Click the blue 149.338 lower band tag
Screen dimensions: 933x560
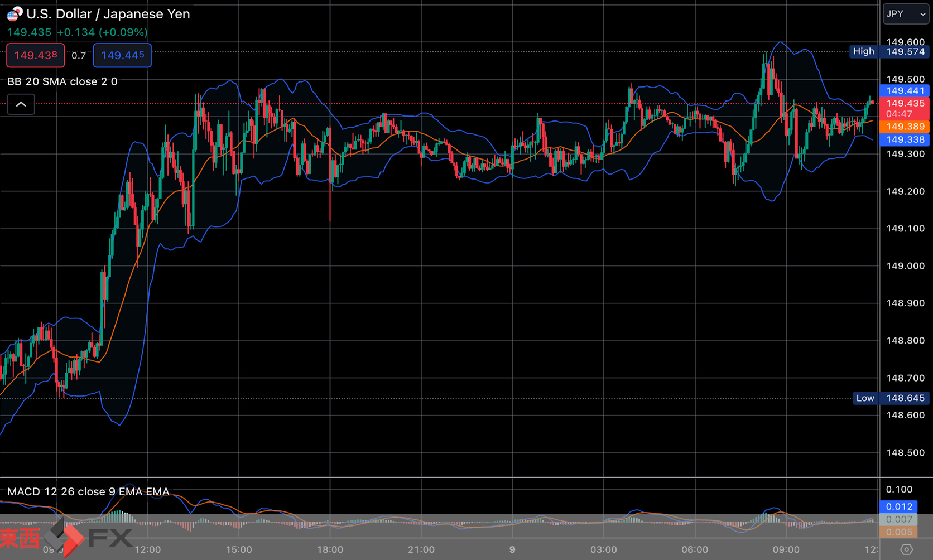[x=905, y=139]
